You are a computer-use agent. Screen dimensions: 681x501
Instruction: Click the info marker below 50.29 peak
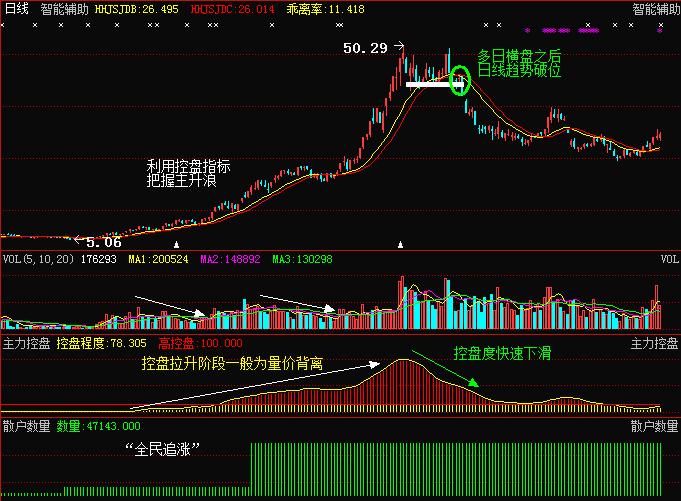[x=400, y=245]
